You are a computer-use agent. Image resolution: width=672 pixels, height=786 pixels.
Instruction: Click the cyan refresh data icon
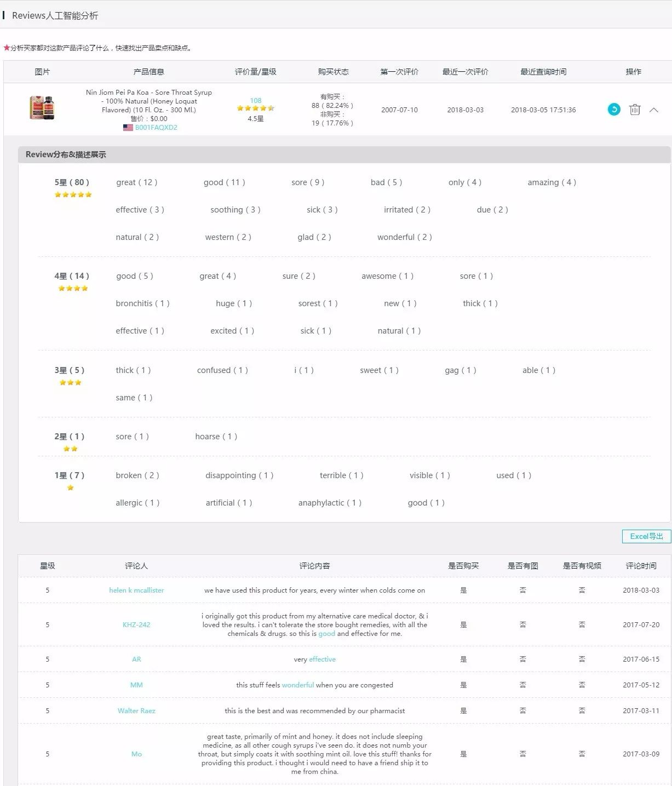(613, 110)
